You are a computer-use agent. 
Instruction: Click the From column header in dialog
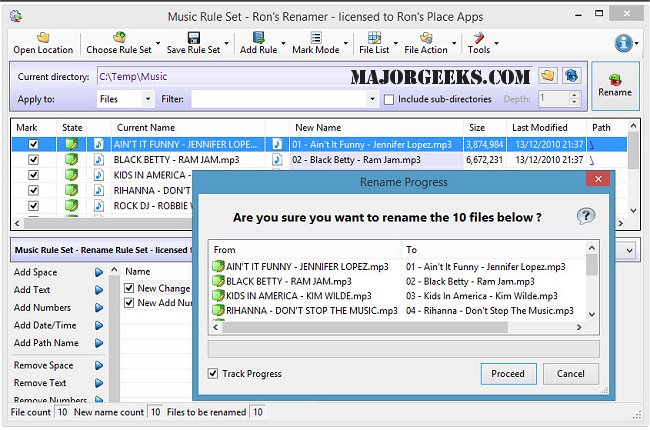coord(305,250)
